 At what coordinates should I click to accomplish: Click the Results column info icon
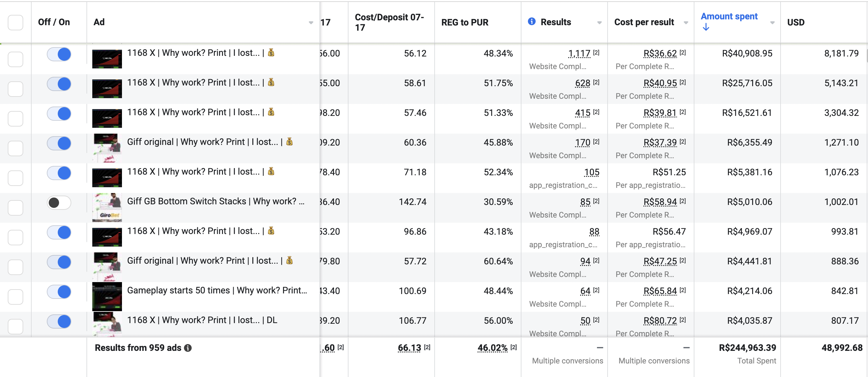[531, 22]
